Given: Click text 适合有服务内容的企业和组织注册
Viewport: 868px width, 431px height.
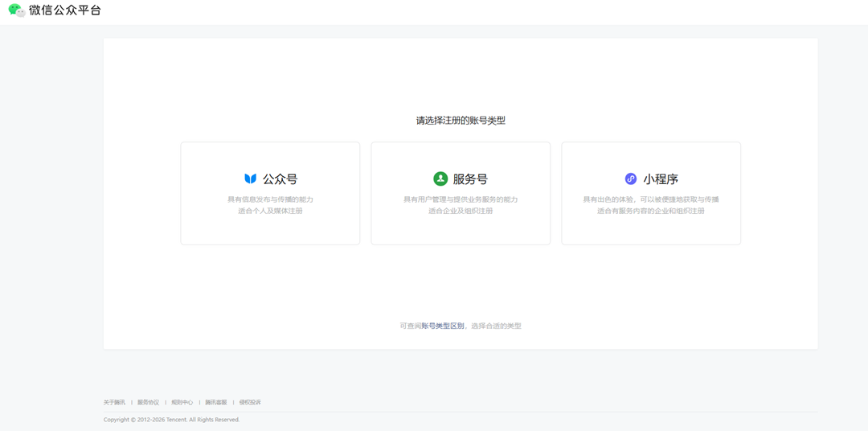Looking at the screenshot, I should pyautogui.click(x=651, y=211).
